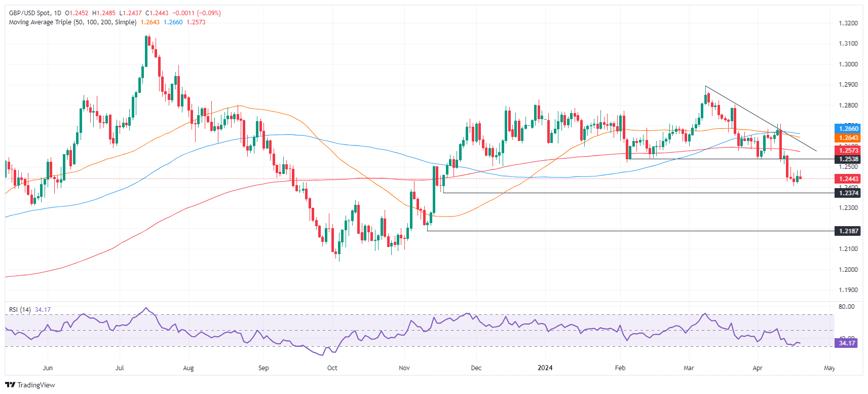The height and width of the screenshot is (394, 868).
Task: Click the Oct label on the time axis
Action: pos(332,368)
